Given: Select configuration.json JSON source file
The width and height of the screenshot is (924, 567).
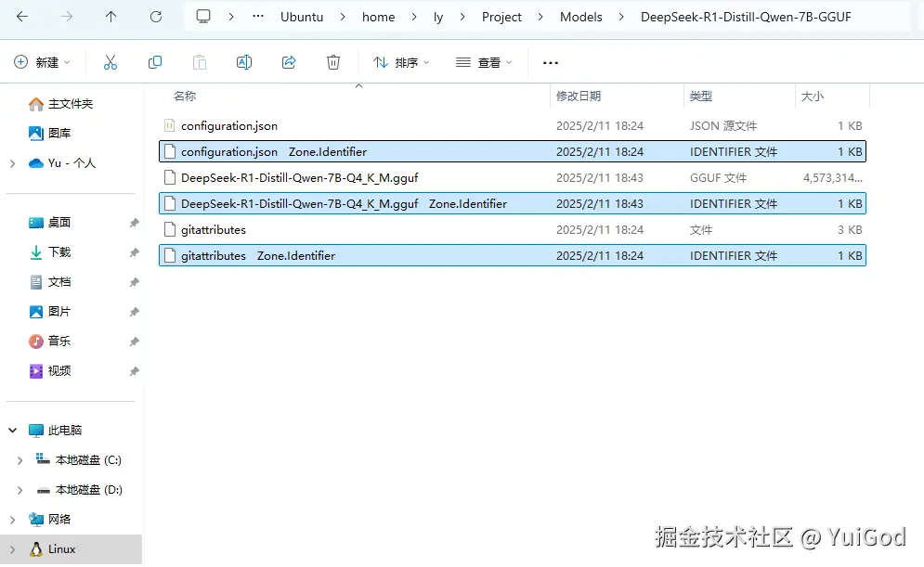Looking at the screenshot, I should [x=513, y=125].
